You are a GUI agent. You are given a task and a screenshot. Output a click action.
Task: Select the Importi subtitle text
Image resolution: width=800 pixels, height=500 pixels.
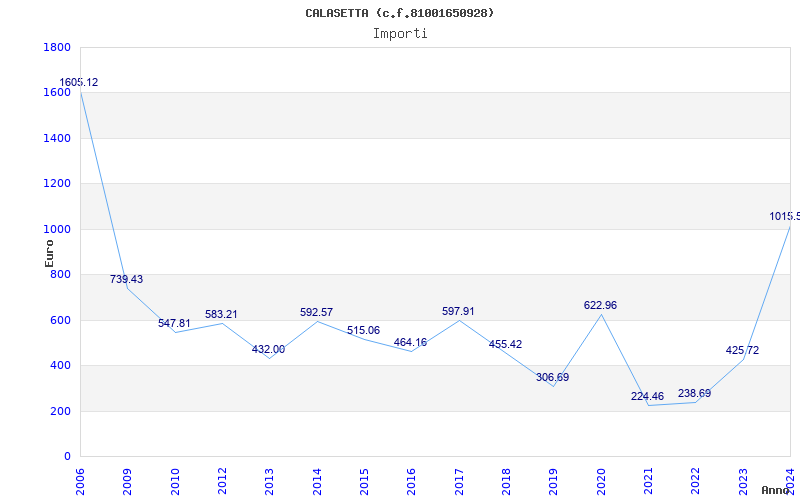click(x=400, y=33)
